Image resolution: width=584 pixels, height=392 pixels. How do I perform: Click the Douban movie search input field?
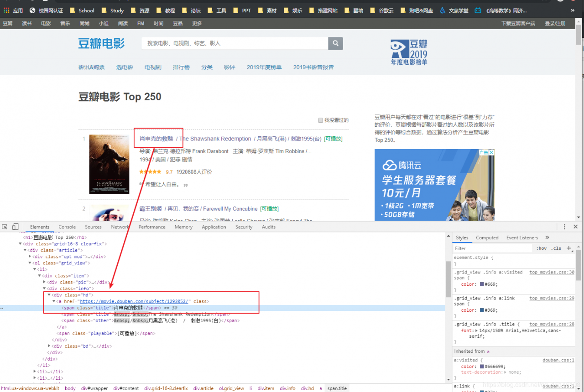[x=235, y=43]
